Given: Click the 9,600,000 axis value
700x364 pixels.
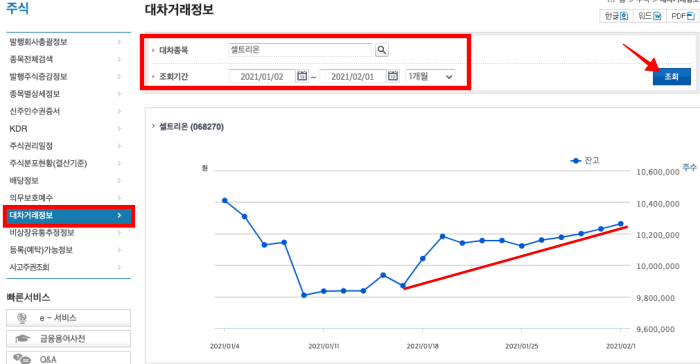Looking at the screenshot, I should 655,330.
